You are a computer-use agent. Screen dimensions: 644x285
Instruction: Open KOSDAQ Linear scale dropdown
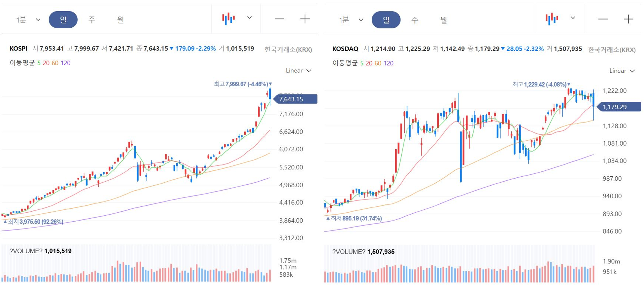click(622, 71)
